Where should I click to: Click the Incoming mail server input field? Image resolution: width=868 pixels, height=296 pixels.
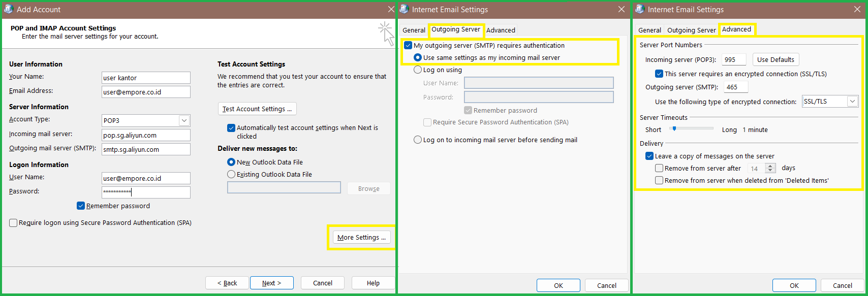tap(146, 135)
